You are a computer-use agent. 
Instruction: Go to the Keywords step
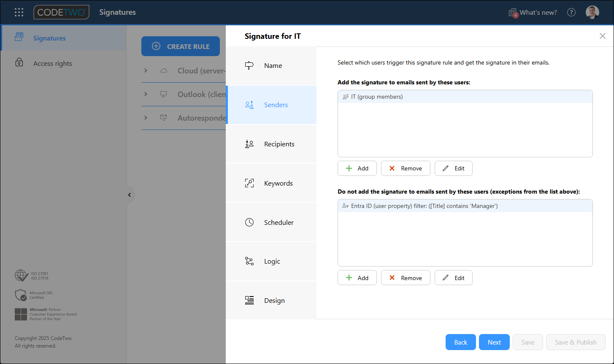(271, 183)
